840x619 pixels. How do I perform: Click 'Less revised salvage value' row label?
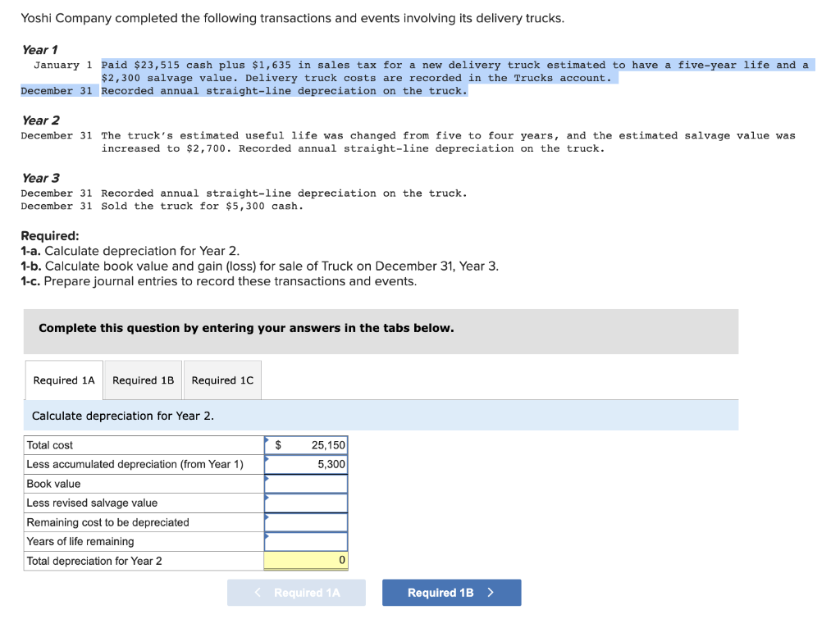[92, 503]
